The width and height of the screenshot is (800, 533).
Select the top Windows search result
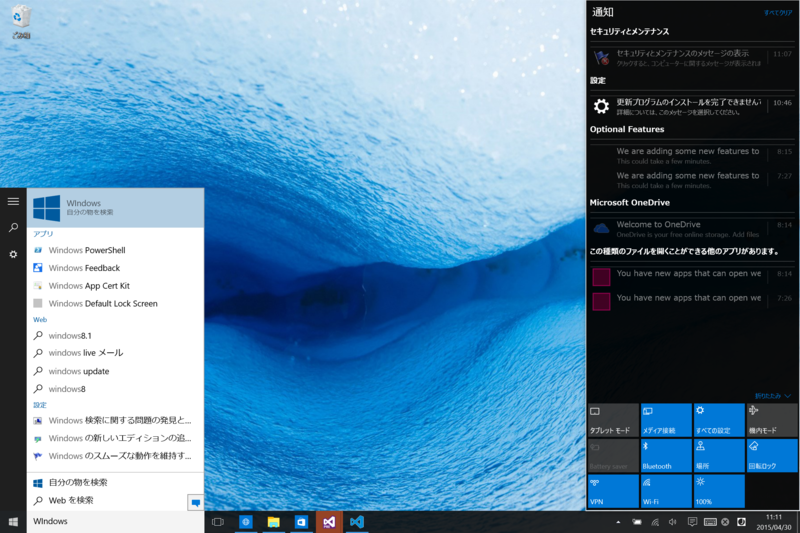click(x=115, y=208)
